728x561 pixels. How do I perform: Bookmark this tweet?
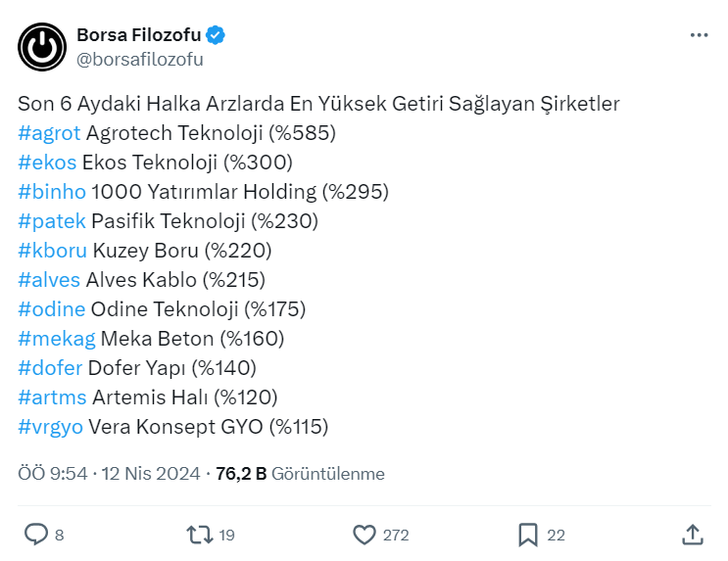528,535
